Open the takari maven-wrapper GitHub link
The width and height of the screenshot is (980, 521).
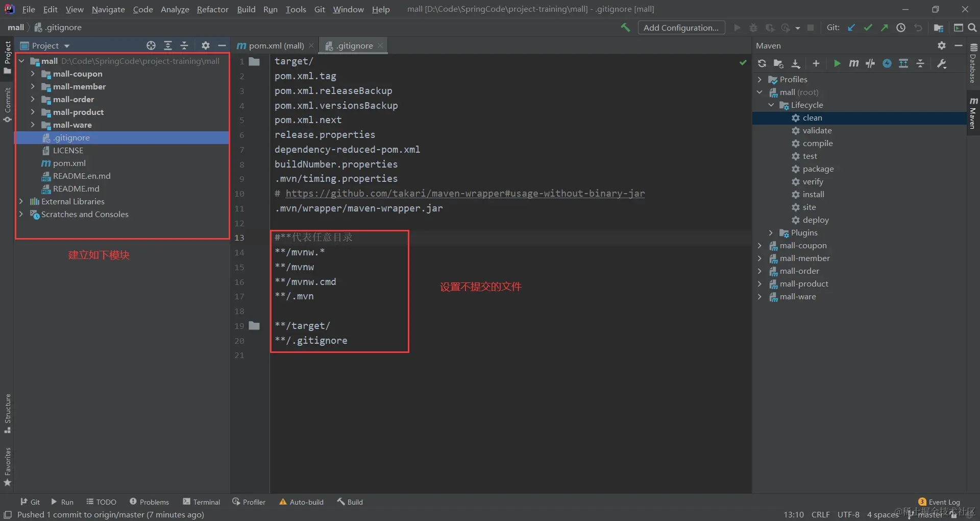(x=465, y=193)
